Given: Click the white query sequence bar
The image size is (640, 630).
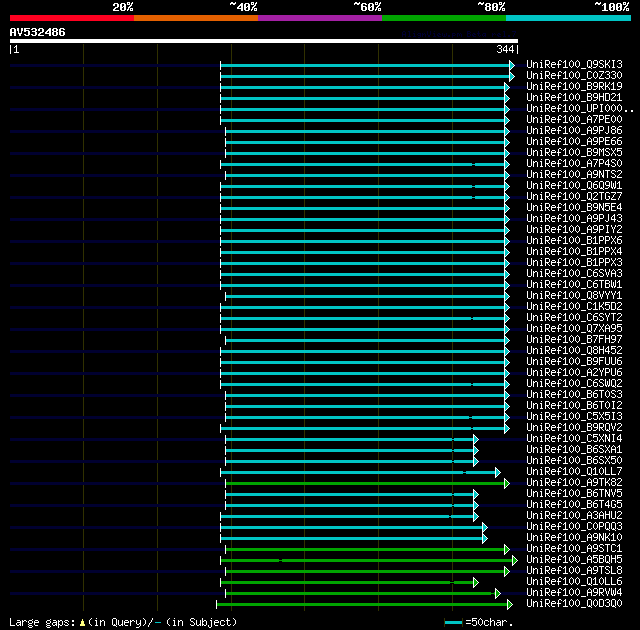Looking at the screenshot, I should (264, 41).
